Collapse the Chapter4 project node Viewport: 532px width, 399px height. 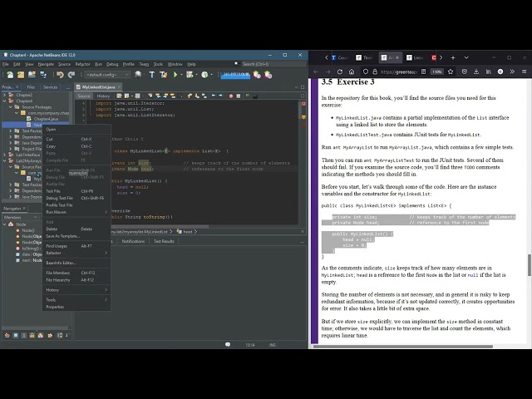4,101
